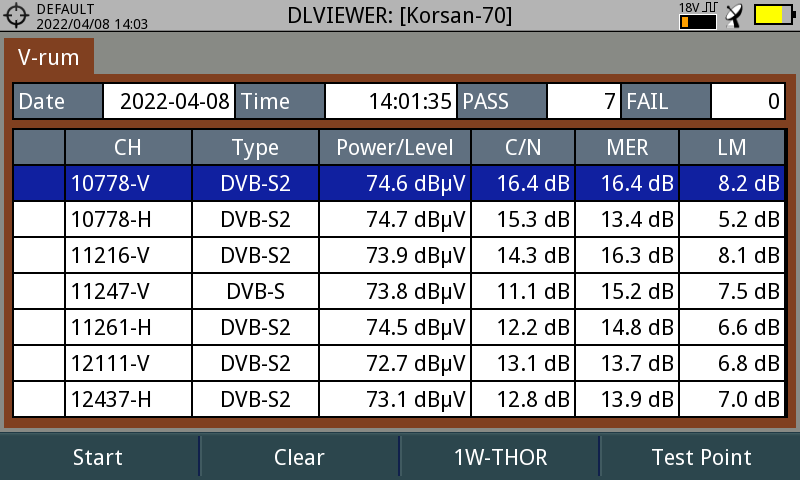
Task: Select channel row 11247-V
Action: click(398, 291)
